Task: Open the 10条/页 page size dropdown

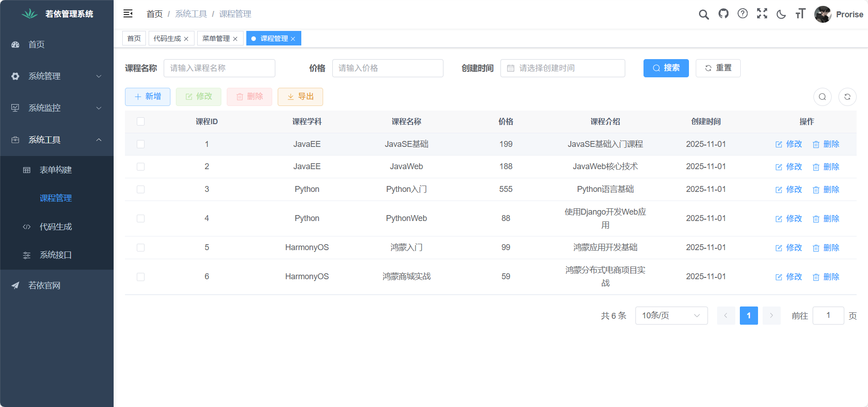Action: tap(671, 316)
